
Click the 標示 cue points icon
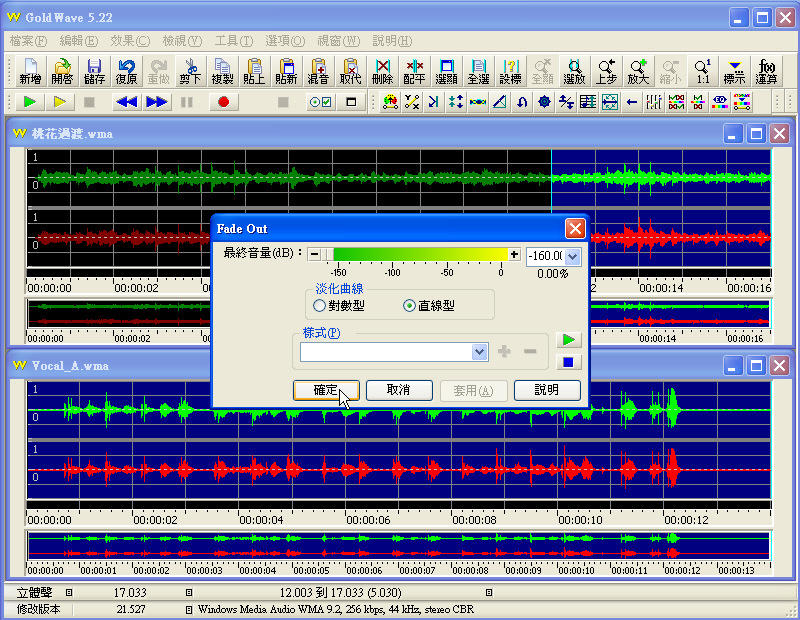[x=735, y=71]
